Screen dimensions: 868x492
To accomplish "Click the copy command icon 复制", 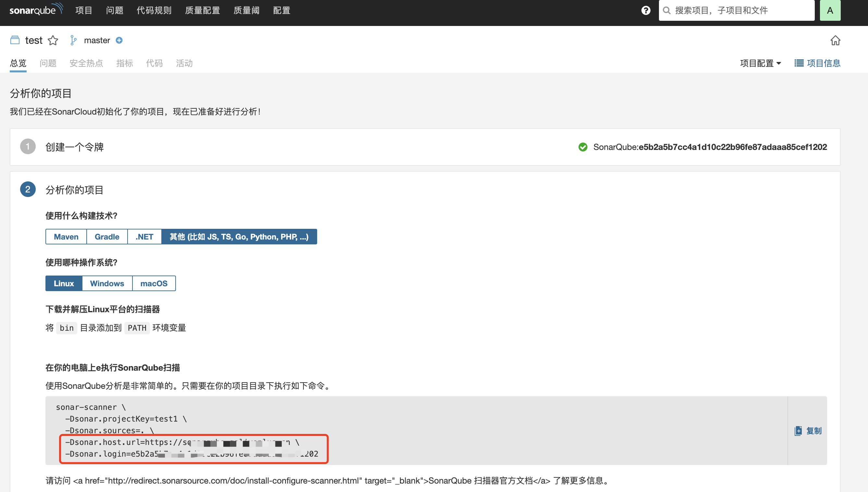I will tap(808, 431).
